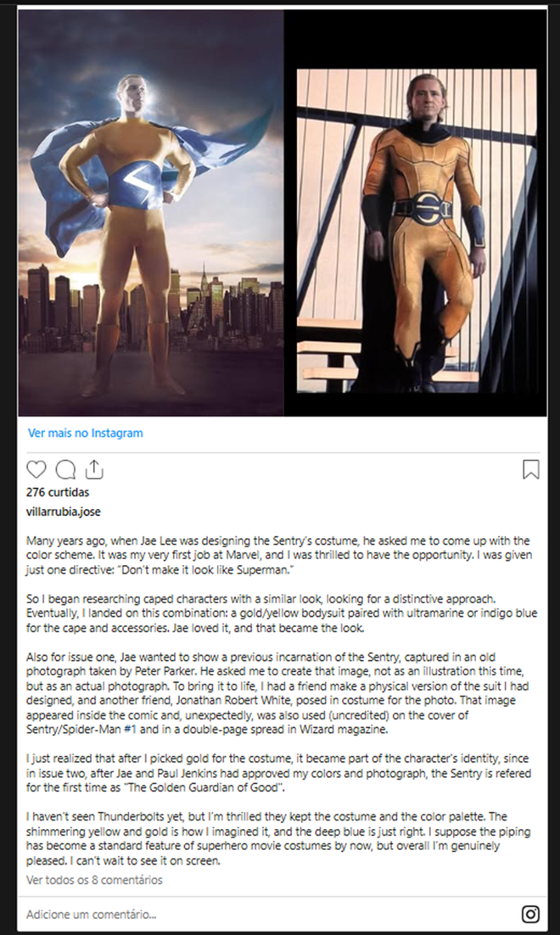Open the left photo of the blue-caped Sentry
This screenshot has height=935, width=560.
pos(151,212)
